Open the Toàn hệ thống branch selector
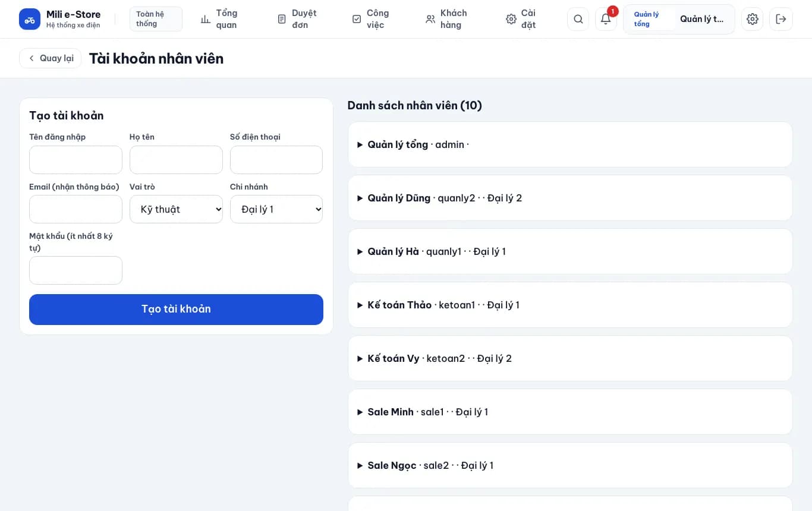812x511 pixels. coord(156,19)
